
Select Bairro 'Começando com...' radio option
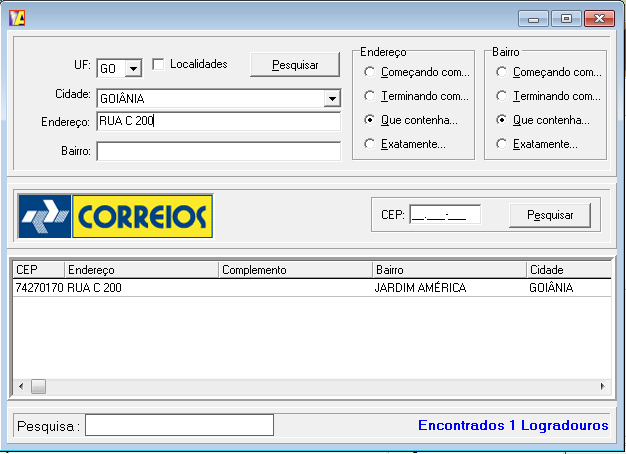(x=502, y=72)
